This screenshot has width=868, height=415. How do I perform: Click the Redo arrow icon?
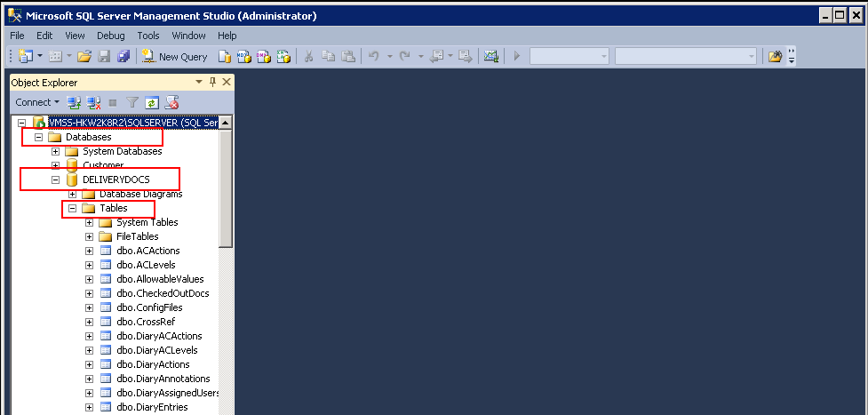[x=405, y=56]
